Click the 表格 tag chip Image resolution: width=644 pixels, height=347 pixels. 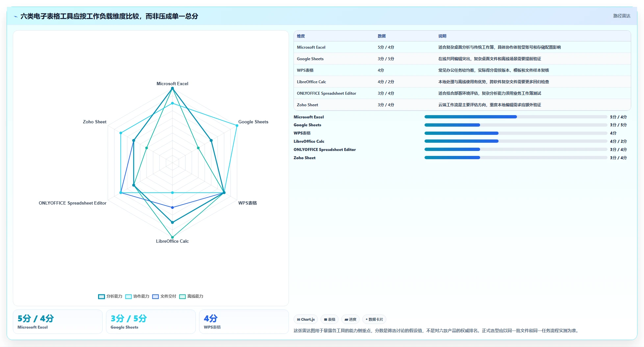[x=329, y=319]
